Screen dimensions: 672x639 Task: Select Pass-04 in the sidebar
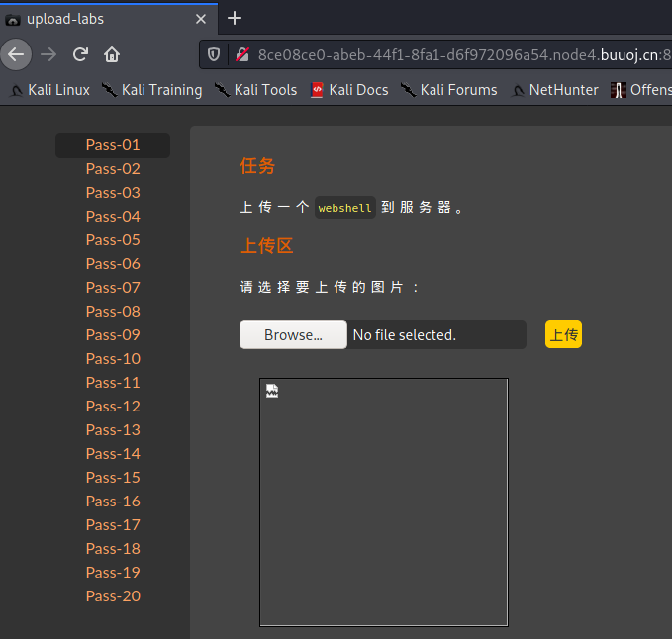pos(113,217)
